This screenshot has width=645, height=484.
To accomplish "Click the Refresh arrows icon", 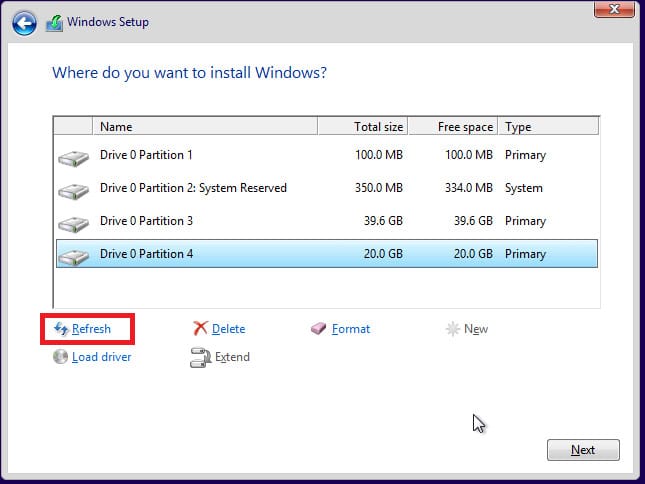I will [x=61, y=329].
